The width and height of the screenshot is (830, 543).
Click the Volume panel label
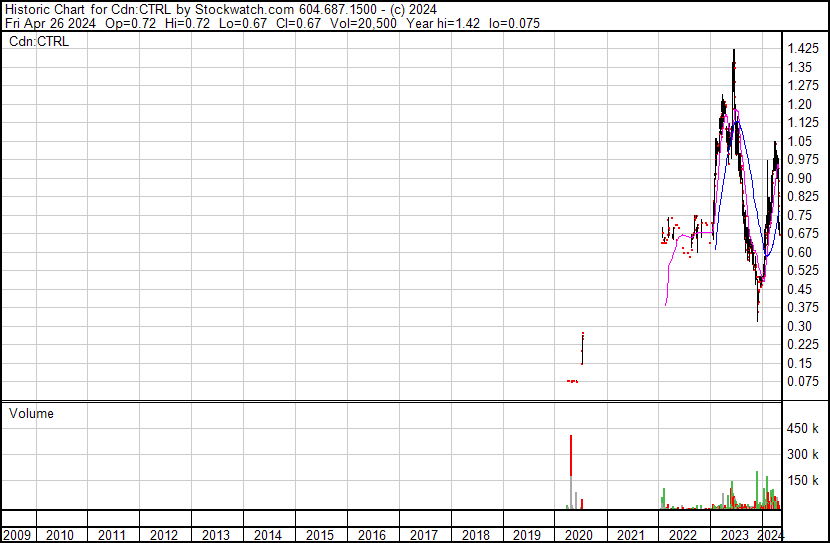(31, 413)
